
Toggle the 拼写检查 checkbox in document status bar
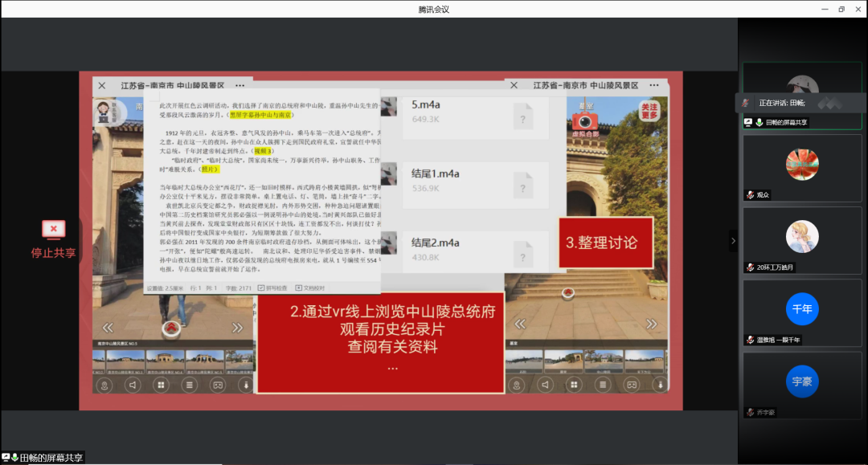pyautogui.click(x=272, y=288)
